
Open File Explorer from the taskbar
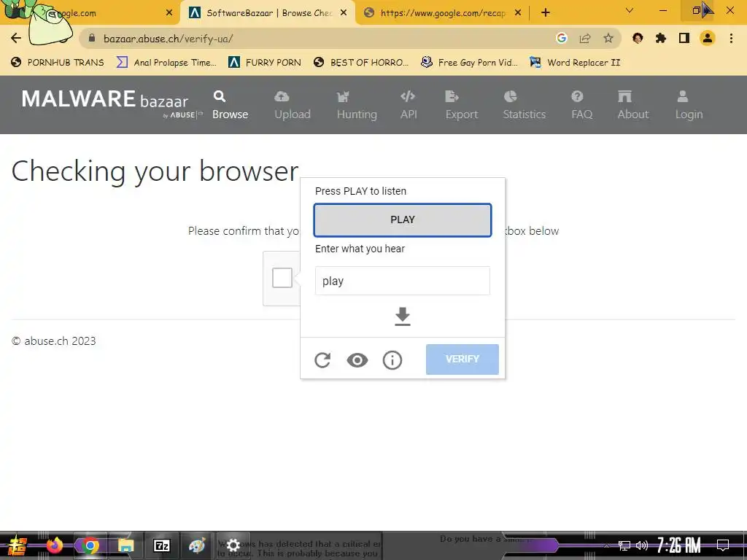[125, 545]
